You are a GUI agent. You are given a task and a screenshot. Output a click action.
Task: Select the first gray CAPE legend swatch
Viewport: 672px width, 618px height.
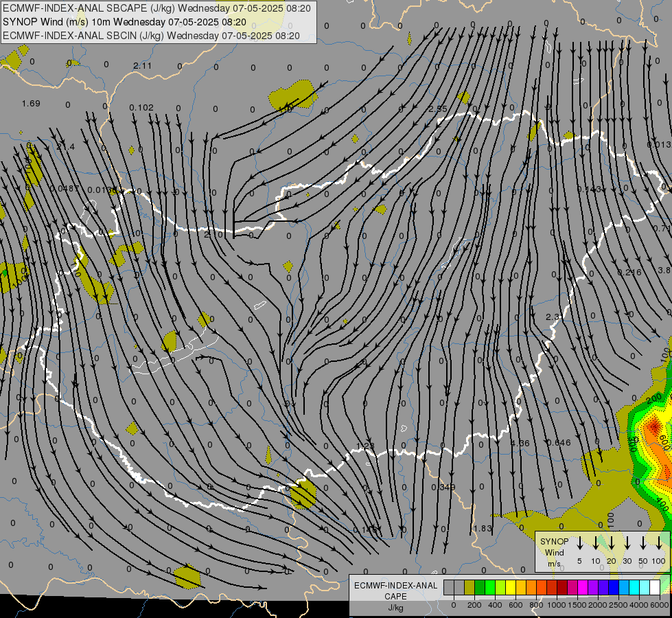coord(449,587)
